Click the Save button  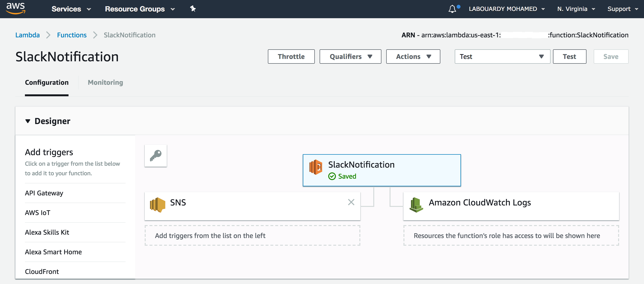pos(611,57)
